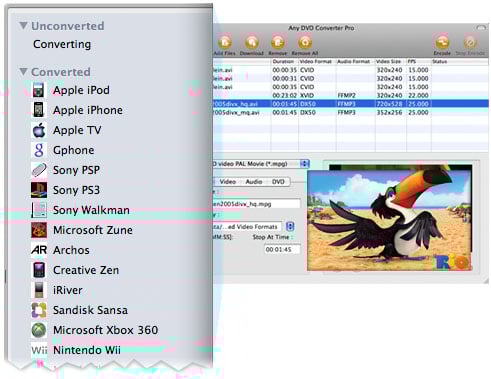Click the Sony Walkman icon
Screen dimensions: 491x379
tap(39, 210)
